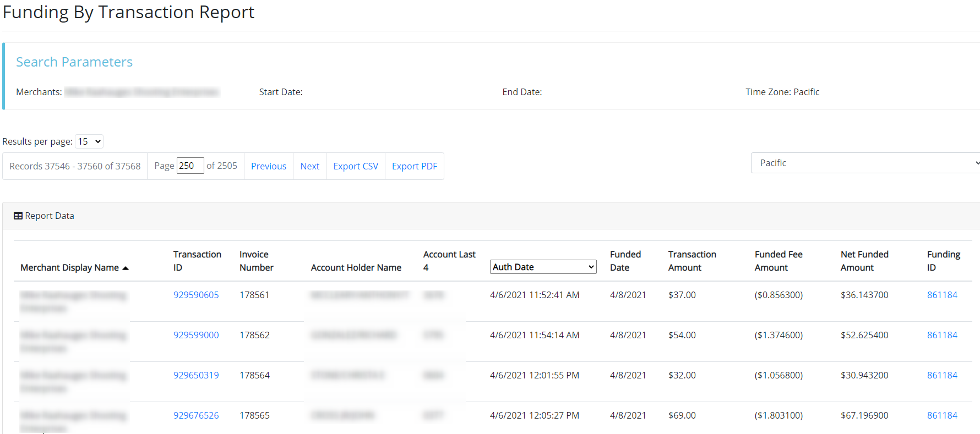Click the Funded Date column header

pyautogui.click(x=625, y=261)
